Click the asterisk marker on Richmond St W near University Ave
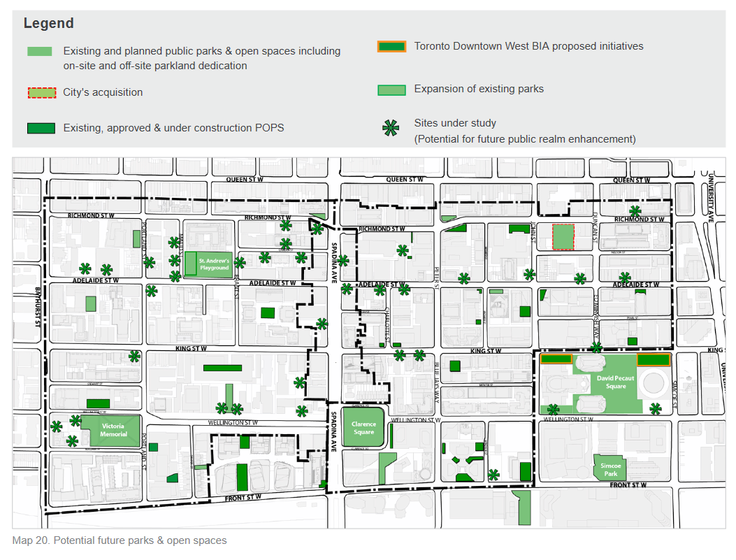This screenshot has width=736, height=560. click(x=635, y=210)
